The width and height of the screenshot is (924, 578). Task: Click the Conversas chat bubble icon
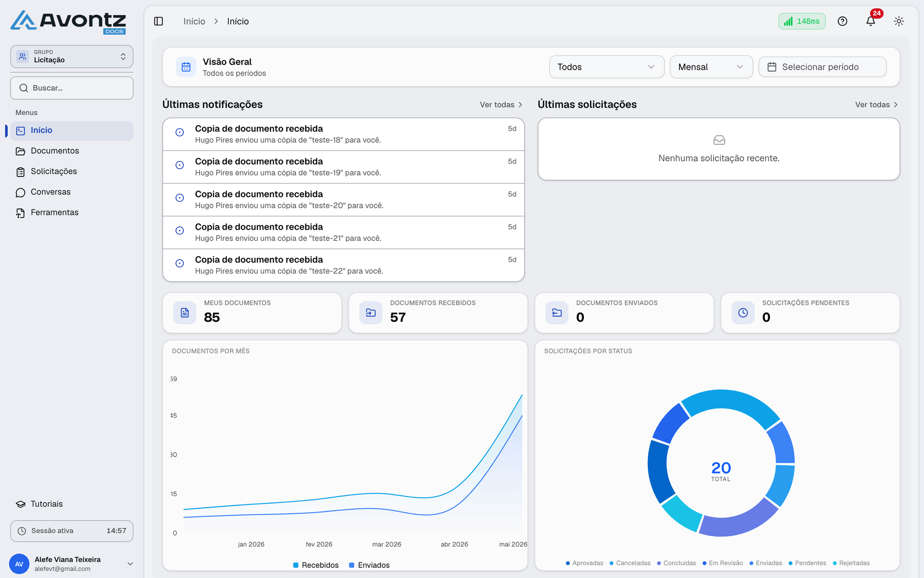click(20, 192)
